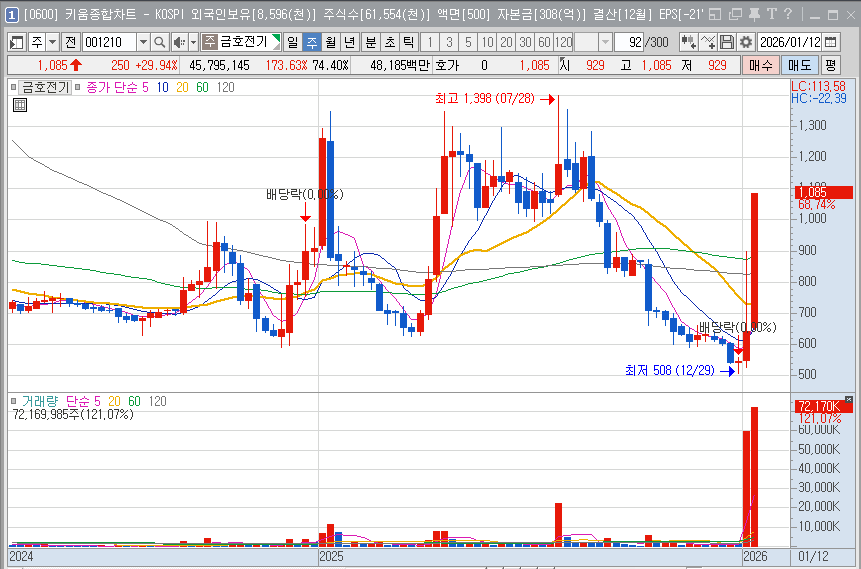Image resolution: width=861 pixels, height=569 pixels.
Task: Click the speaker sound alert icon
Action: click(x=178, y=42)
